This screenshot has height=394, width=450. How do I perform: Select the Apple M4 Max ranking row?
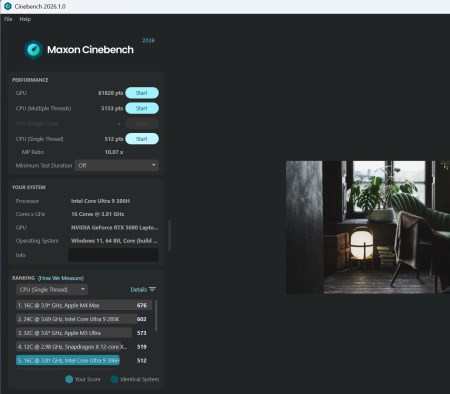[x=84, y=305]
